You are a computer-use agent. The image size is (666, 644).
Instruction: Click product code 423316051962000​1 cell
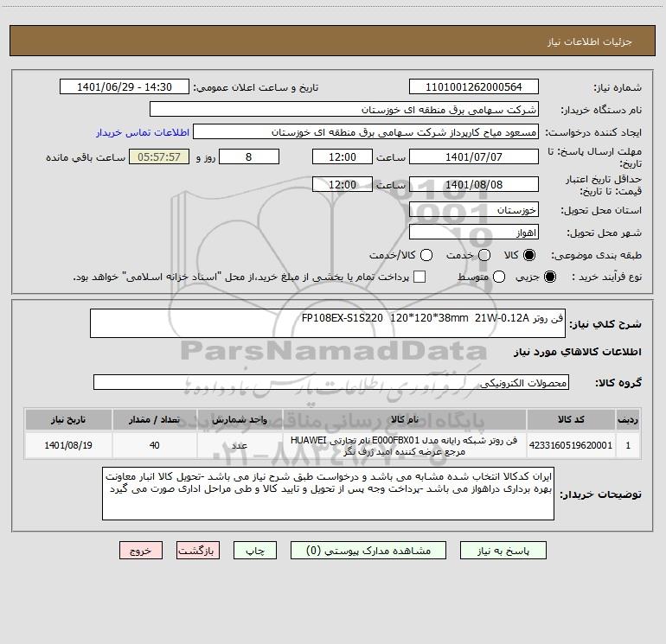point(571,445)
